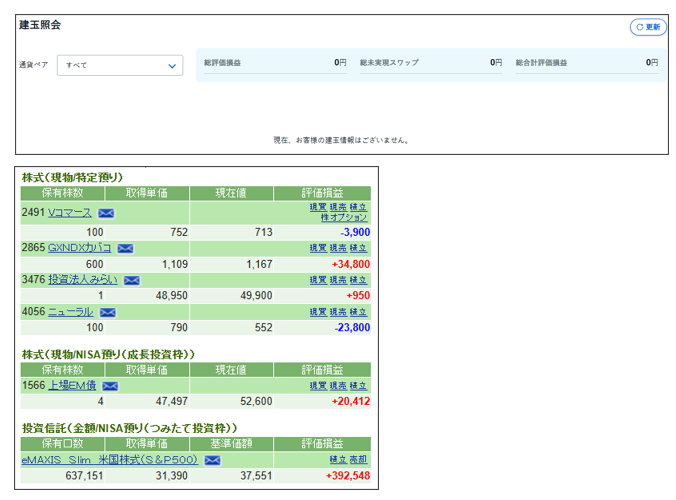The height and width of the screenshot is (500, 676).
Task: Open the 投資法人みらい stock link
Action: click(82, 280)
